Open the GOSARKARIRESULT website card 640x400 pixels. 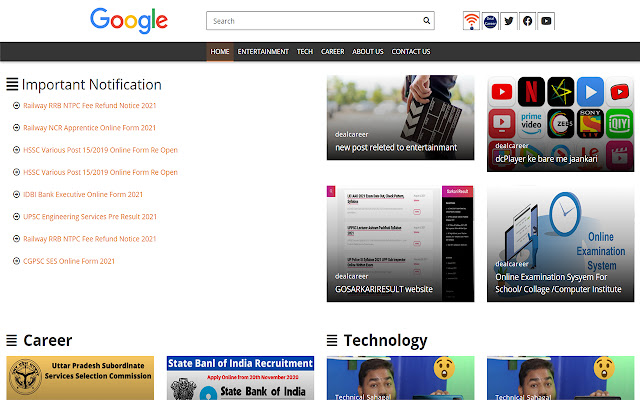point(400,244)
